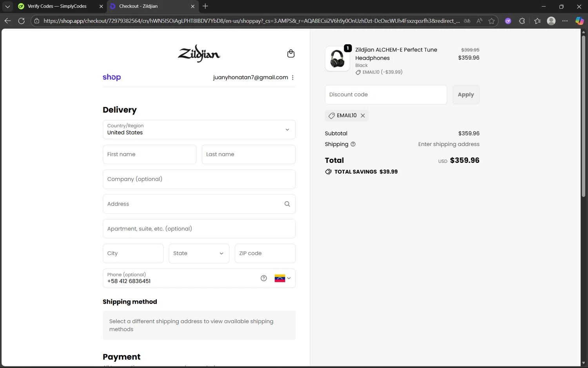Click the address search magnifier icon
588x368 pixels.
(287, 204)
